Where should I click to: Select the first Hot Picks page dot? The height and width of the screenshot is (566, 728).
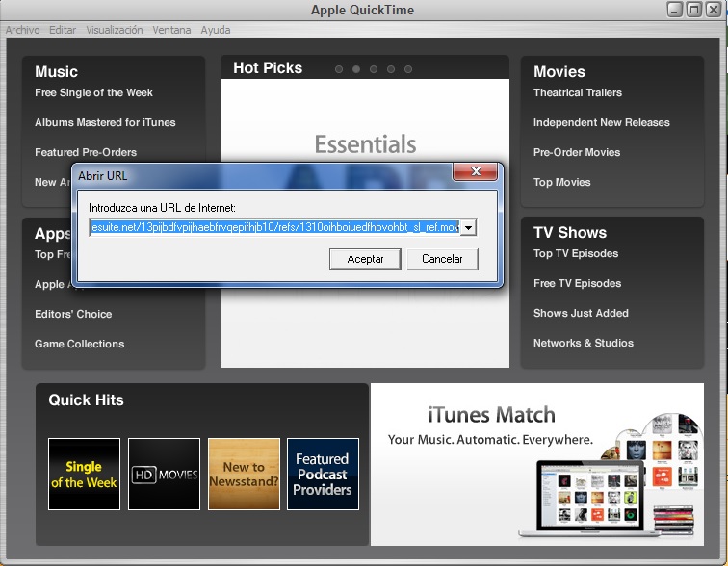[x=339, y=69]
